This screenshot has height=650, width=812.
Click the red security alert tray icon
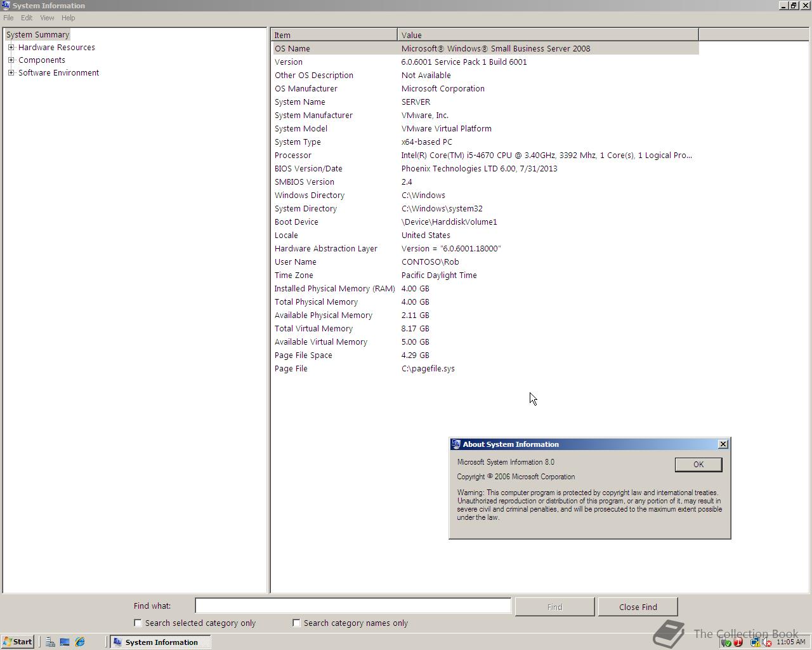(738, 642)
